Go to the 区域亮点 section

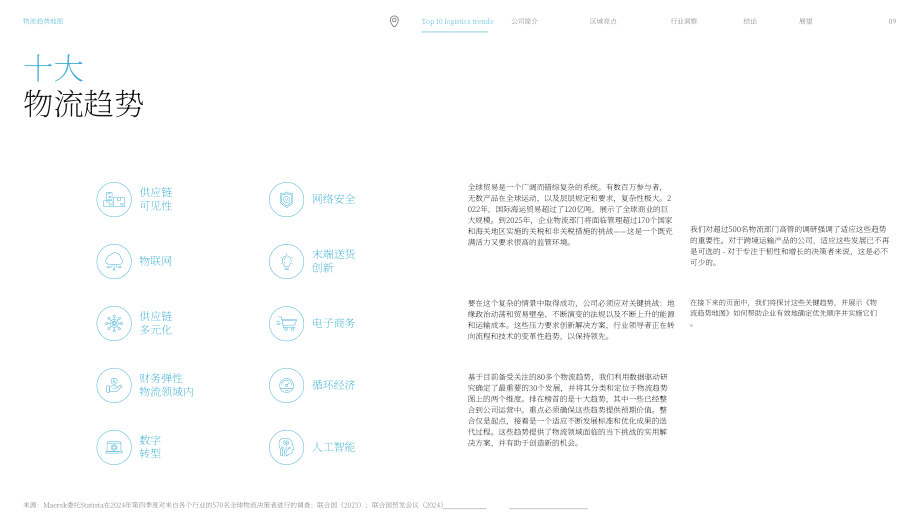click(x=603, y=21)
